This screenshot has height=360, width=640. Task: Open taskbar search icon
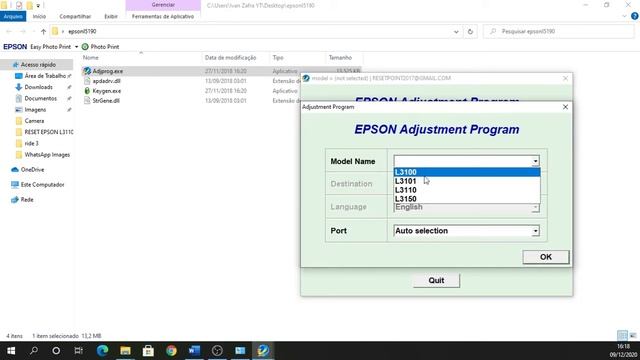(x=34, y=351)
